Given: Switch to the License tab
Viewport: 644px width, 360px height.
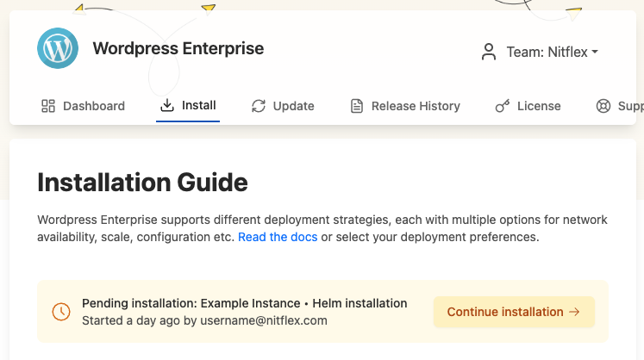Looking at the screenshot, I should pyautogui.click(x=539, y=106).
